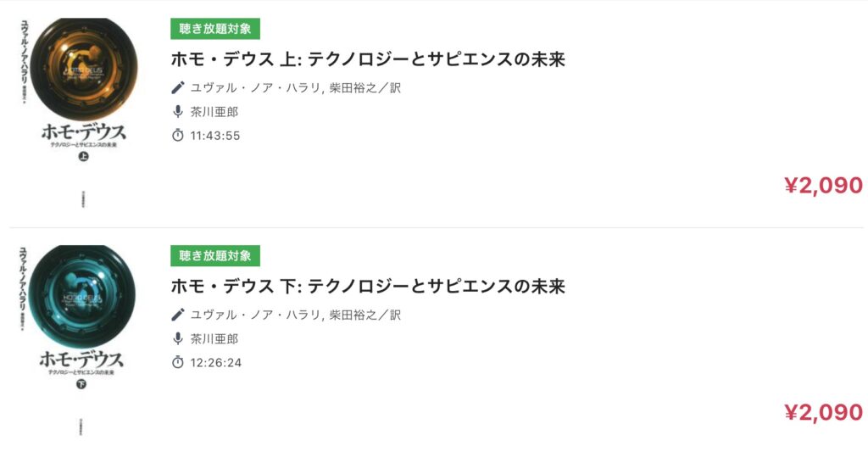The image size is (868, 452).
Task: Click the ¥2,090 price of the 上 volume
Action: tap(824, 185)
